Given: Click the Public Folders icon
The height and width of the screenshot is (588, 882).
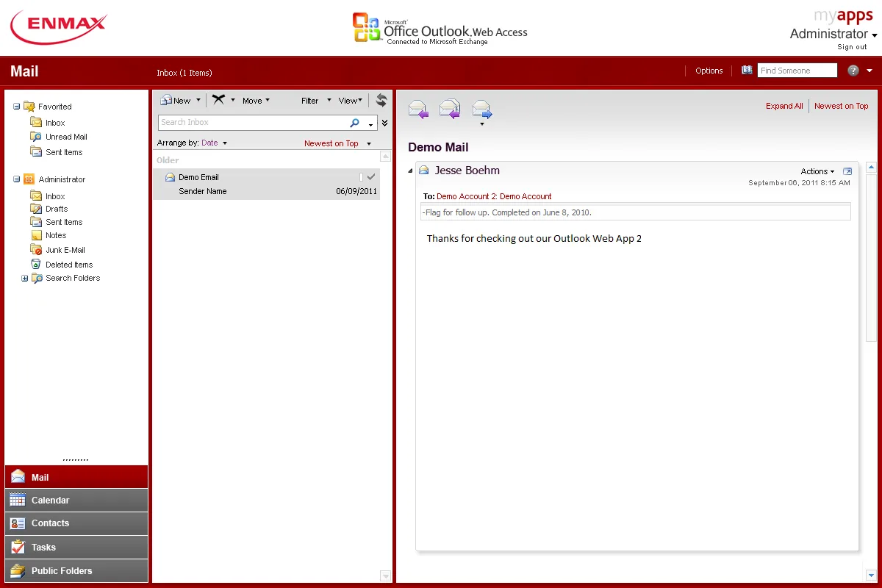Looking at the screenshot, I should click(x=18, y=570).
